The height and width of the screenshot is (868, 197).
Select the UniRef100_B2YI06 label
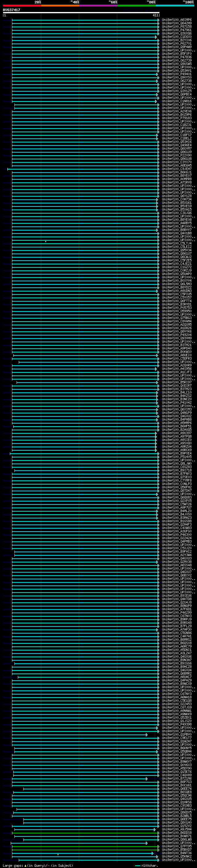pos(176,40)
